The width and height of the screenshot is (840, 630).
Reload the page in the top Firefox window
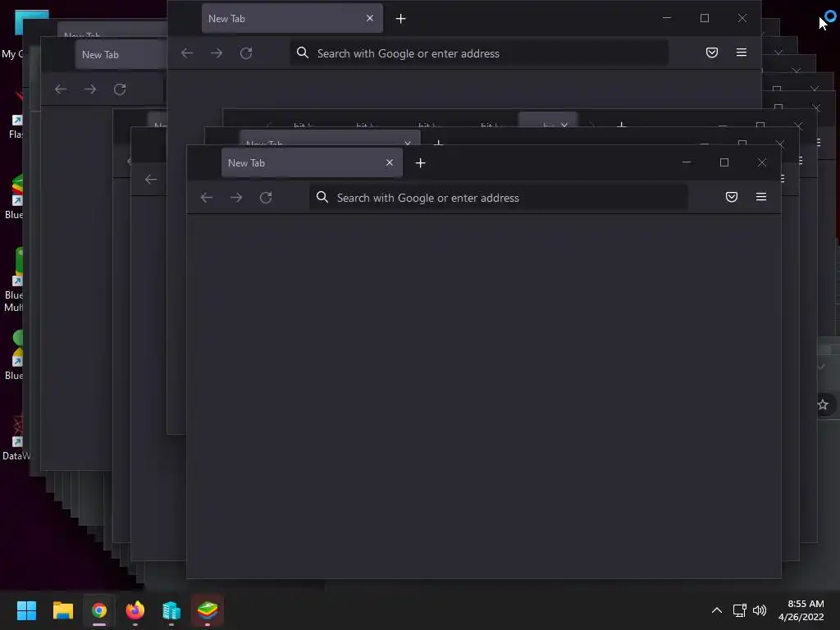(246, 53)
